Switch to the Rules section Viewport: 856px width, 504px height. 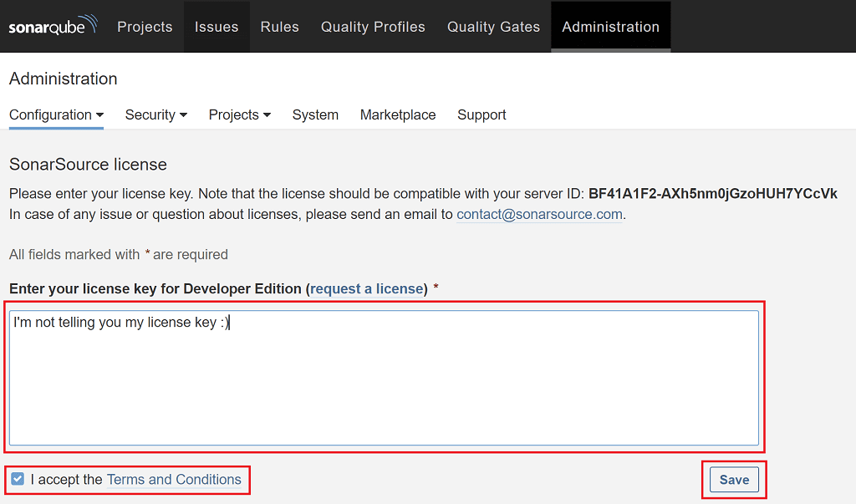(279, 26)
